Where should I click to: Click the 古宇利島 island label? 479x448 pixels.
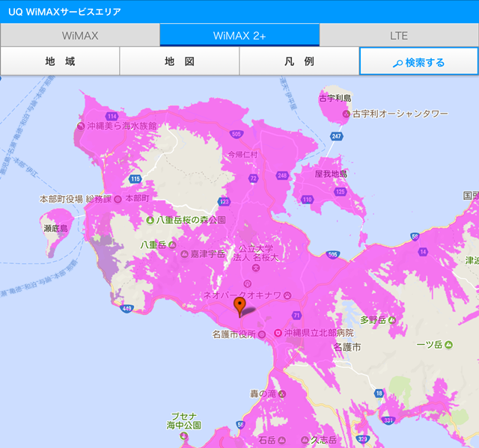[335, 98]
